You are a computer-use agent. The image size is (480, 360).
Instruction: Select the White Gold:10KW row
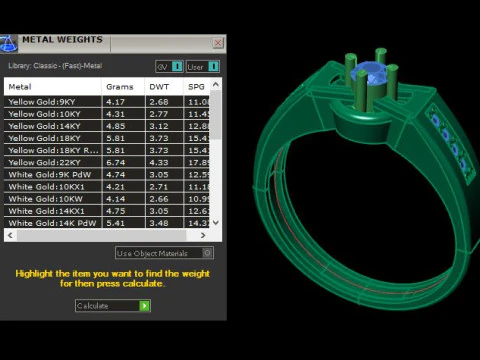[x=107, y=199]
